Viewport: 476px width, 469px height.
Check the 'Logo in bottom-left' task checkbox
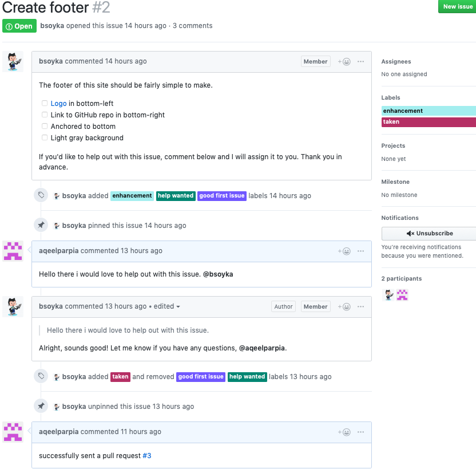45,103
